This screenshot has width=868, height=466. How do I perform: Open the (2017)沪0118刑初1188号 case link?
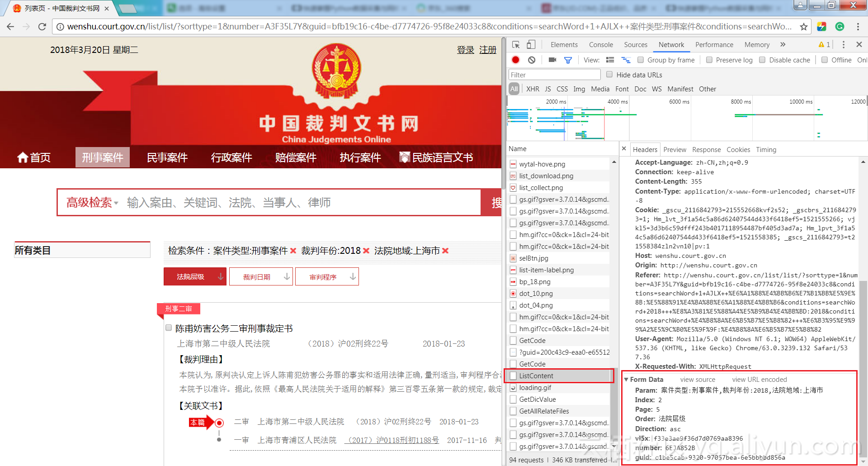[391, 440]
